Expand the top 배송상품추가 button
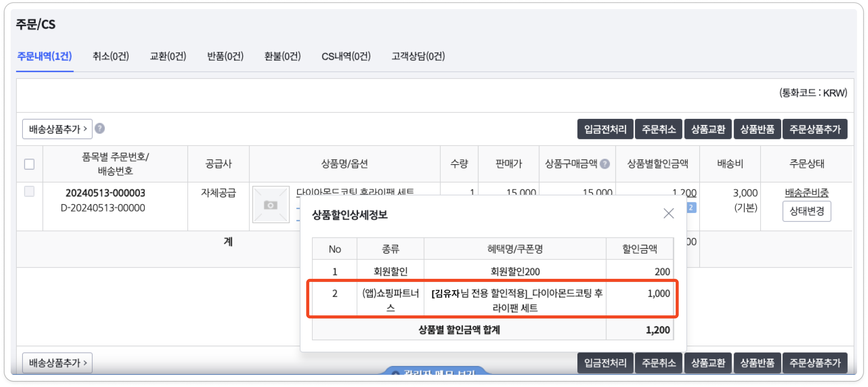The width and height of the screenshot is (868, 387). coord(58,129)
